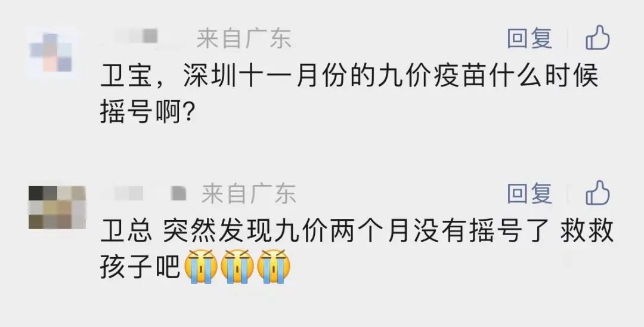Tap the phrase 救救 ending the second comment's line

pyautogui.click(x=587, y=231)
